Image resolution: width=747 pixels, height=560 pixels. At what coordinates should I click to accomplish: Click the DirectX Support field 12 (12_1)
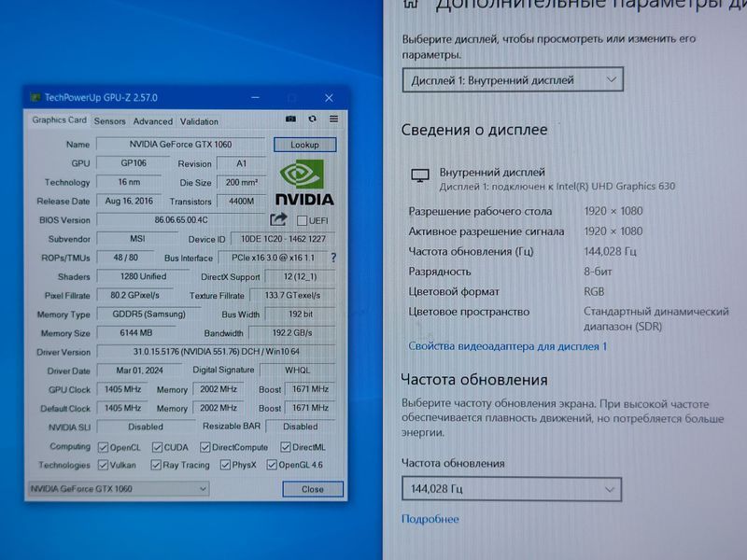(300, 276)
